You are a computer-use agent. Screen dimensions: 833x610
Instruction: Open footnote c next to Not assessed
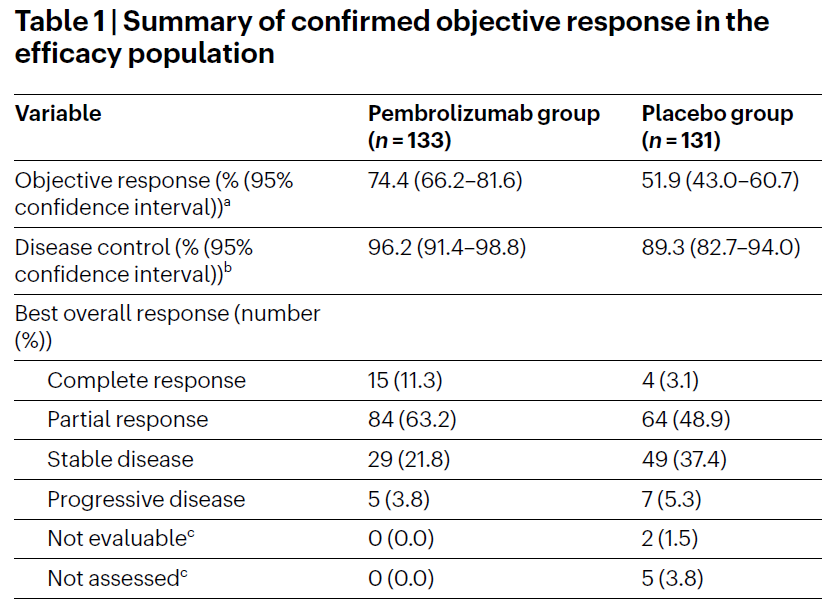pos(184,573)
